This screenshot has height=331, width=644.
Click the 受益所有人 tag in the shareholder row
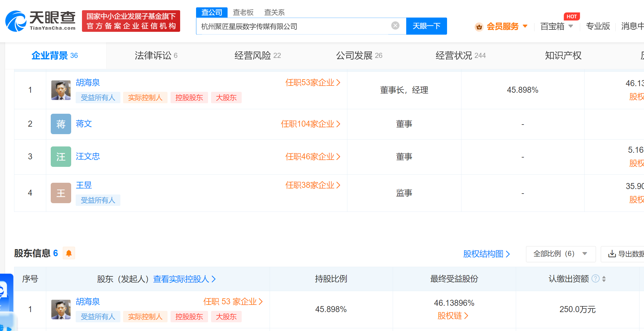pos(98,317)
